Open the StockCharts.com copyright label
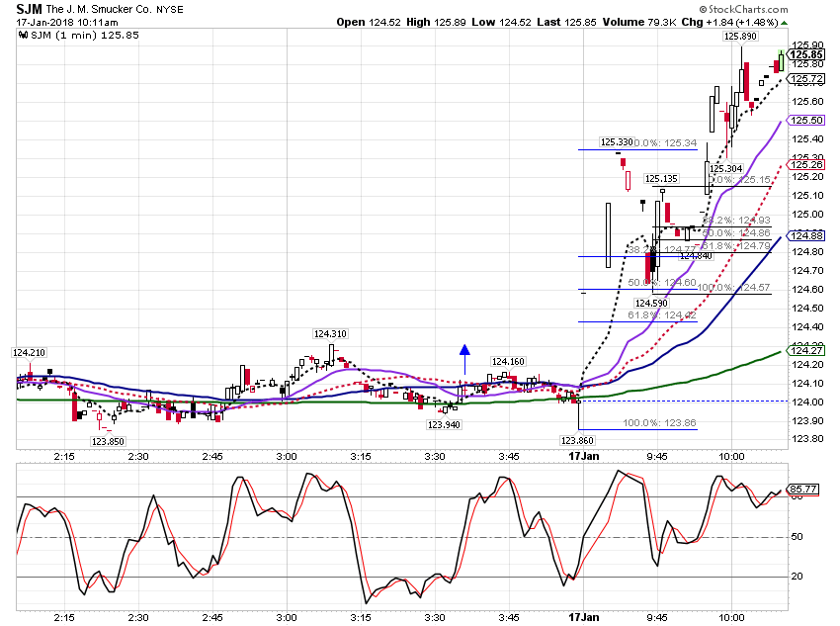 [x=743, y=9]
